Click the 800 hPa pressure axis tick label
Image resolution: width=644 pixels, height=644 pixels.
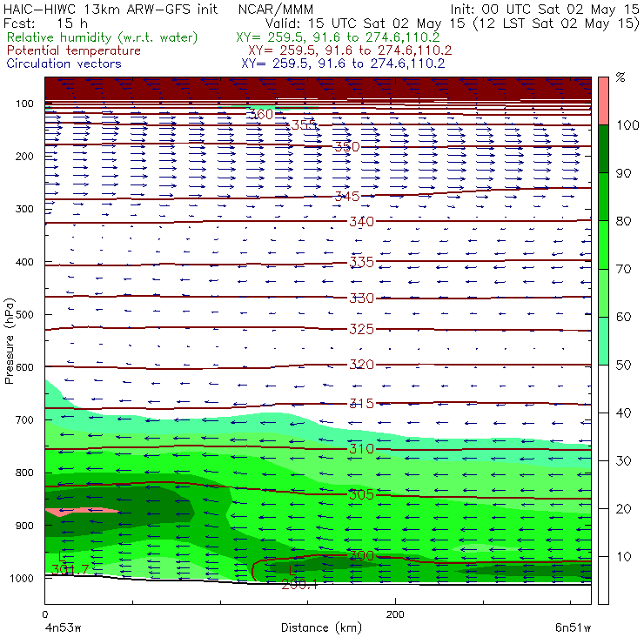tap(24, 473)
